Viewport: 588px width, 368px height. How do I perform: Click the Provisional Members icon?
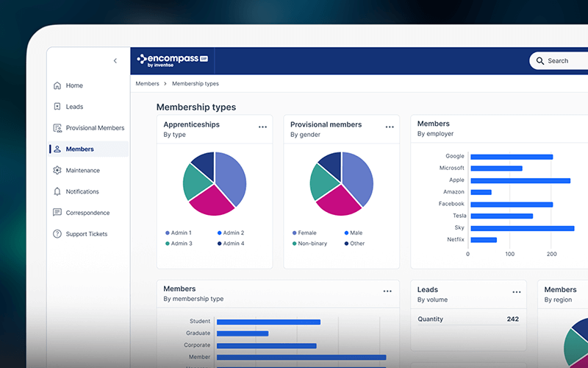point(57,128)
